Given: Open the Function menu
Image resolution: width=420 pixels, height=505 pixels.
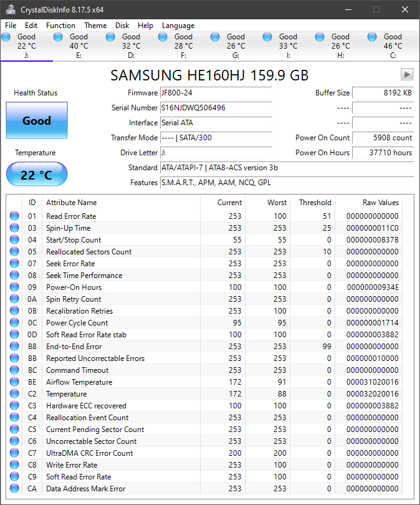Looking at the screenshot, I should pyautogui.click(x=60, y=26).
